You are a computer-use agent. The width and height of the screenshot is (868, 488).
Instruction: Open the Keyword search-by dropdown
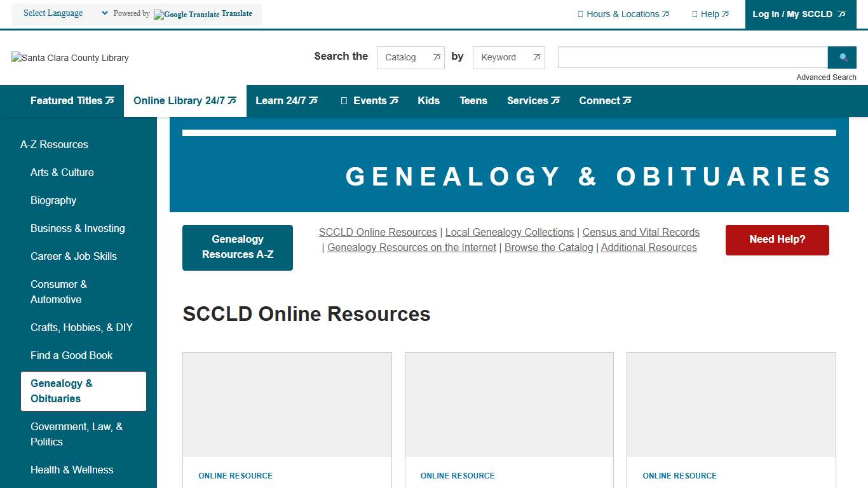(x=508, y=57)
